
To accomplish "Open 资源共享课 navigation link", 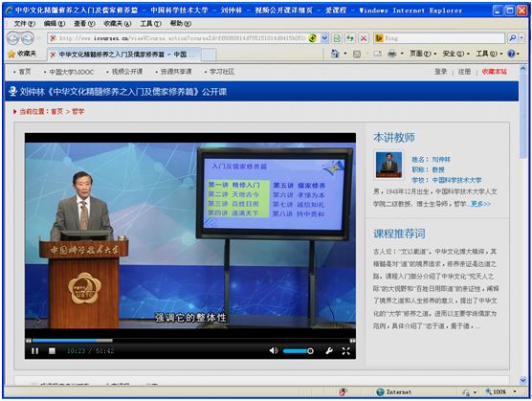I will (x=176, y=72).
